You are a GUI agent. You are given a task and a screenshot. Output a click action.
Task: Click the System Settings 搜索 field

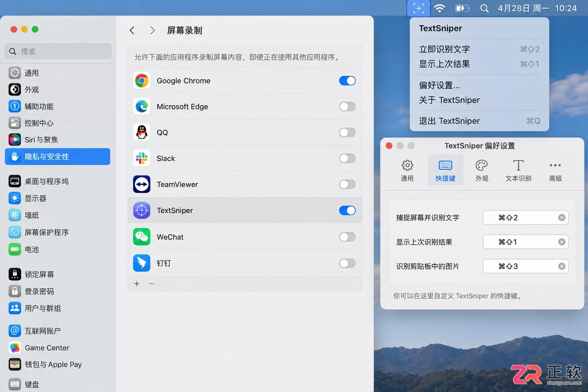click(x=58, y=51)
